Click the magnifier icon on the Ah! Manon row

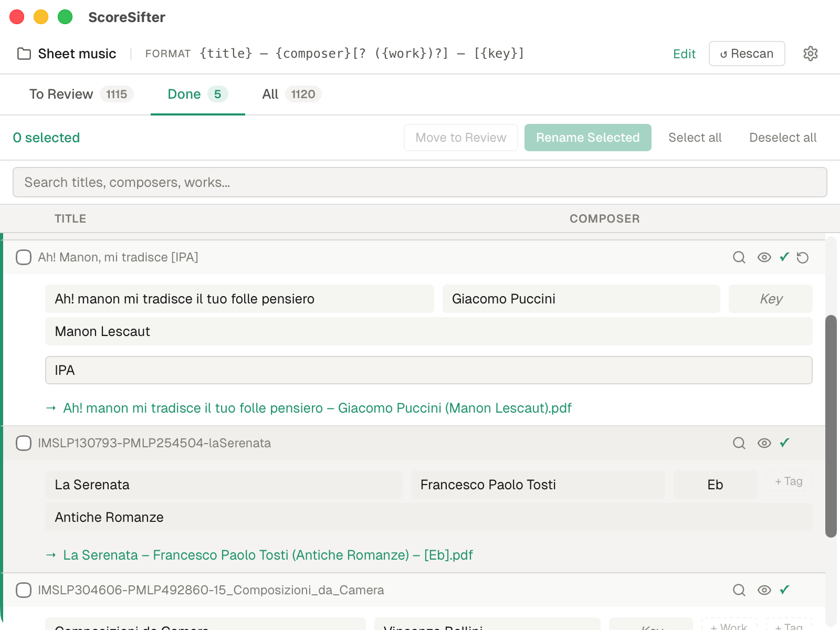tap(739, 258)
